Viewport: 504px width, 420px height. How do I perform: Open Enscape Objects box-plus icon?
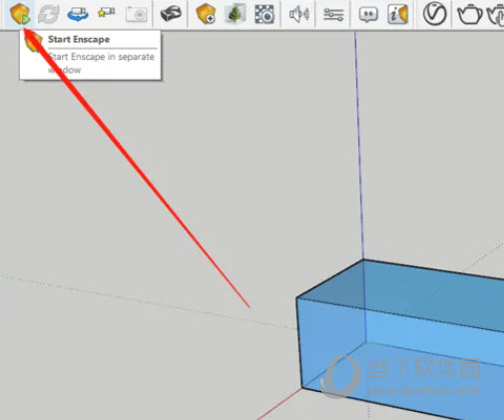206,14
